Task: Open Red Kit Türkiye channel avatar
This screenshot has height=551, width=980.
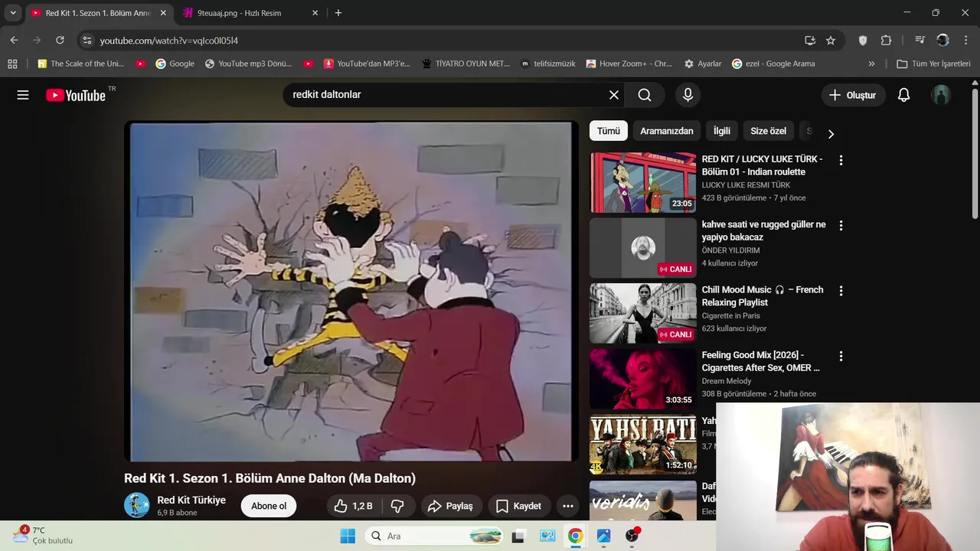Action: point(137,505)
